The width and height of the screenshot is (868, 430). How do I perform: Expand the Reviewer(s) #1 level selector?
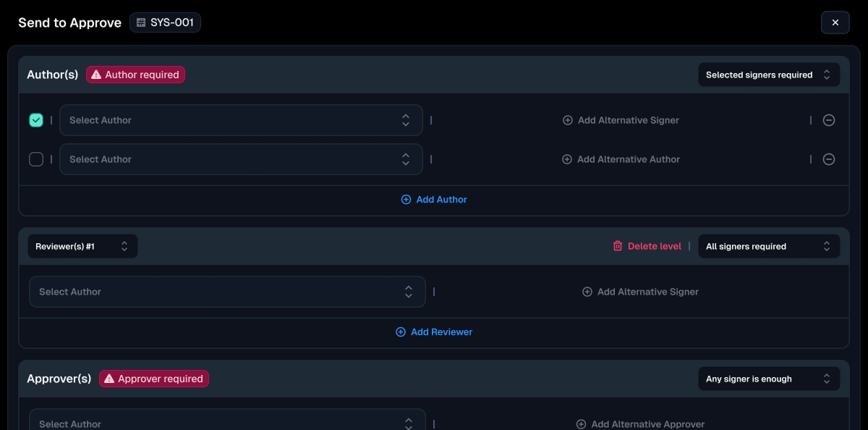(82, 246)
